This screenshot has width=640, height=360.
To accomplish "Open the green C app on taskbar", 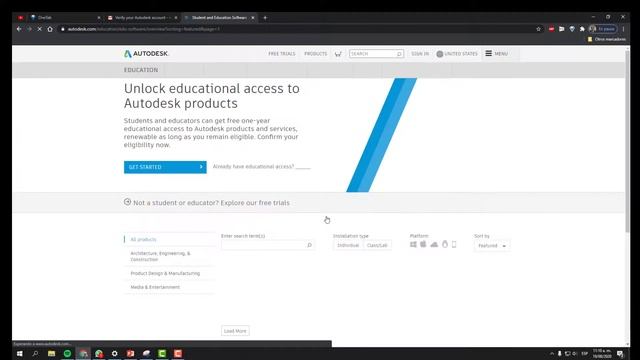I will pyautogui.click(x=162, y=353).
